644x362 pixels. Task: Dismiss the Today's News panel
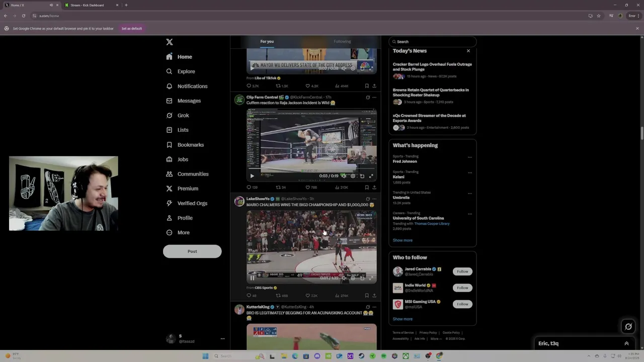click(468, 51)
